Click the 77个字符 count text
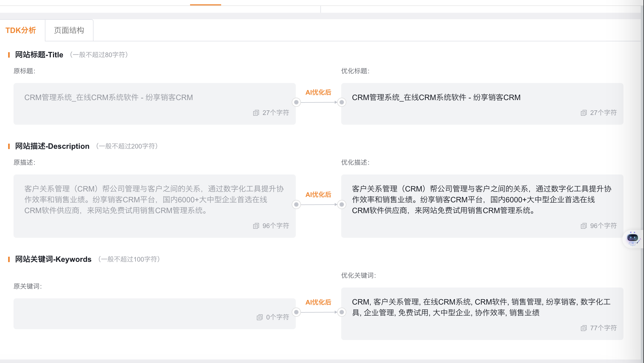 pos(603,328)
